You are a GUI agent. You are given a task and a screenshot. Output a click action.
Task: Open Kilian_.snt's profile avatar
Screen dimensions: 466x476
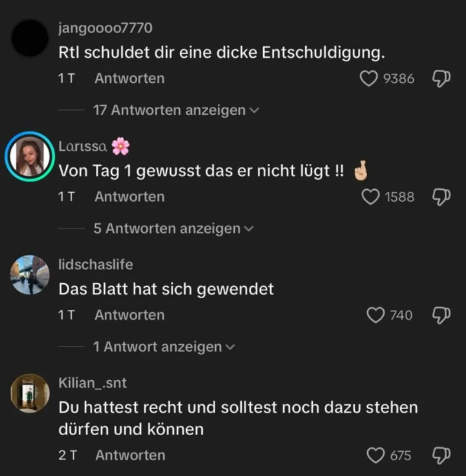click(x=30, y=393)
